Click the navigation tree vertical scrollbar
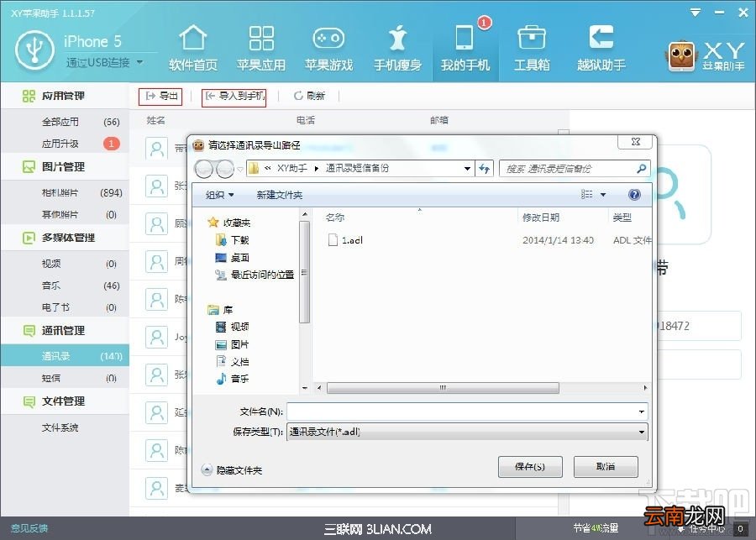The image size is (756, 540). point(304,271)
